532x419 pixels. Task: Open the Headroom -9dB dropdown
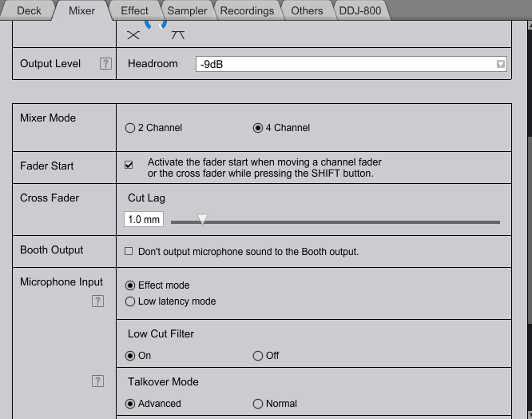[x=351, y=64]
